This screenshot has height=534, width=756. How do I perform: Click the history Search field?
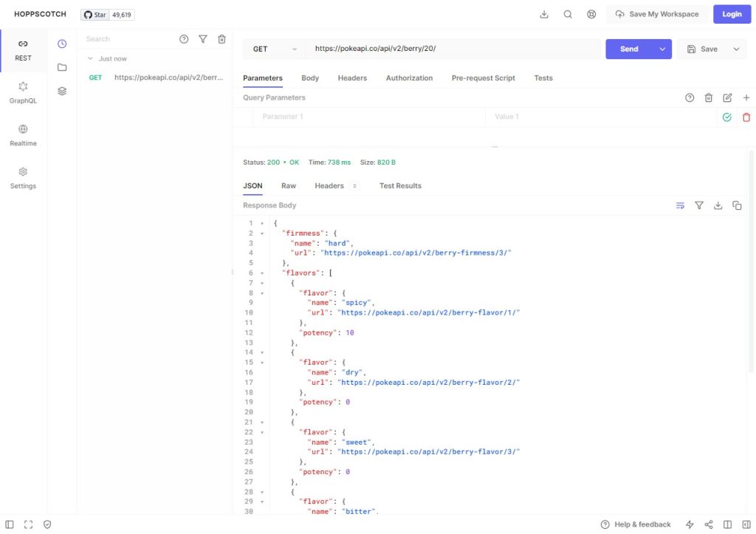[x=128, y=39]
